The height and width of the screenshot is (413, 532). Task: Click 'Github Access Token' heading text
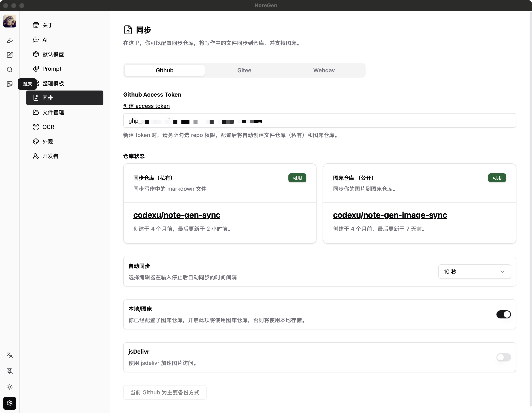point(152,95)
